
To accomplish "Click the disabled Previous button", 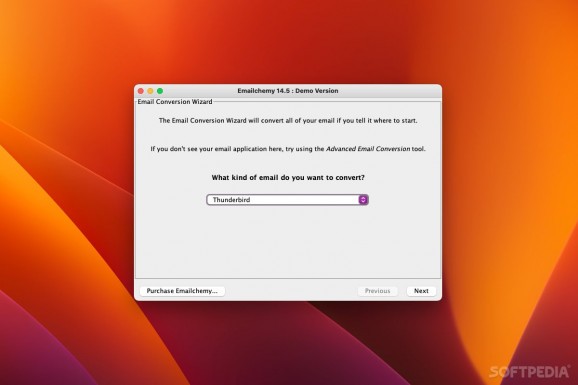I will click(377, 291).
